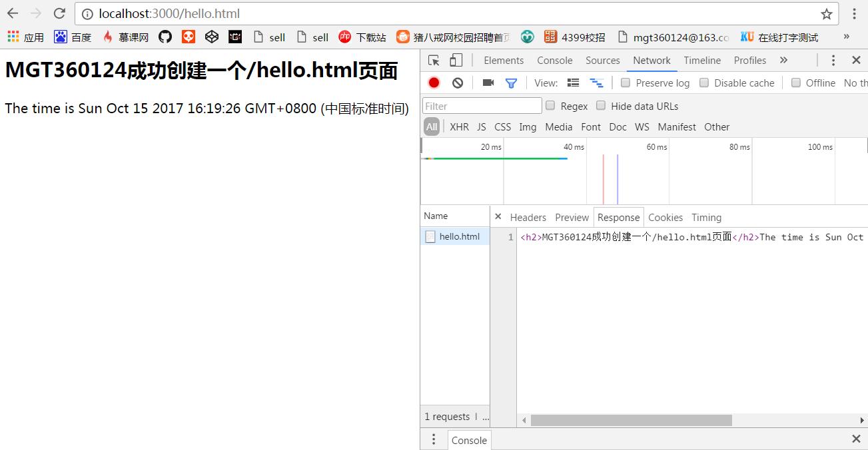
Task: Toggle the device toolbar icon
Action: point(457,60)
